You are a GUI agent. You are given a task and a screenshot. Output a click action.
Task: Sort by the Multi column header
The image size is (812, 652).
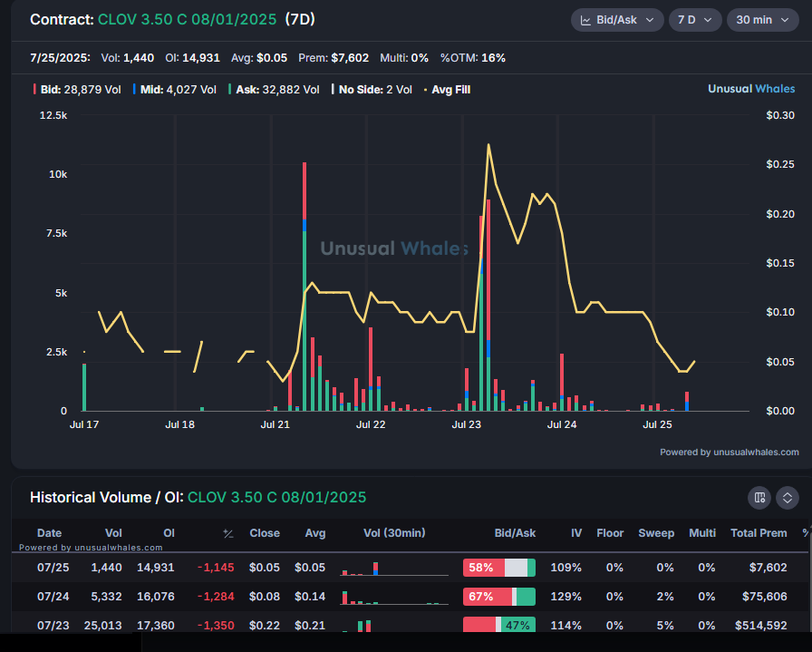click(702, 533)
